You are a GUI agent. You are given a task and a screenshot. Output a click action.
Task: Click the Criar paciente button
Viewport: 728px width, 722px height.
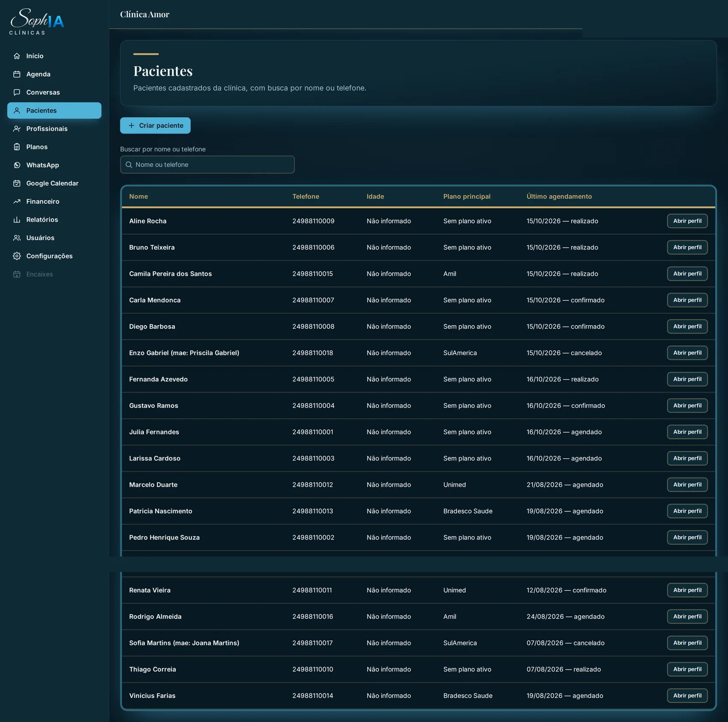point(155,125)
